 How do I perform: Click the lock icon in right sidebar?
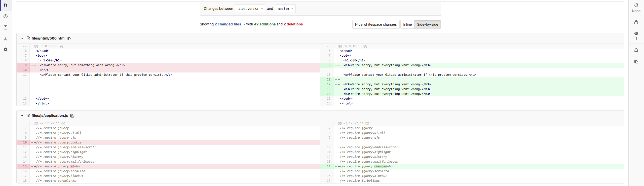pos(636,22)
